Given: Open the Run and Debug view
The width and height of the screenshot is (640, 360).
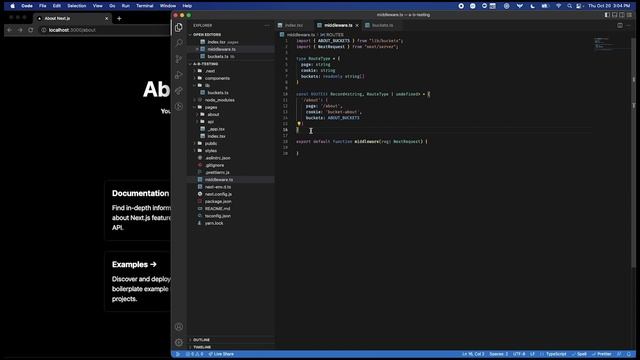Looking at the screenshot, I should click(x=179, y=75).
